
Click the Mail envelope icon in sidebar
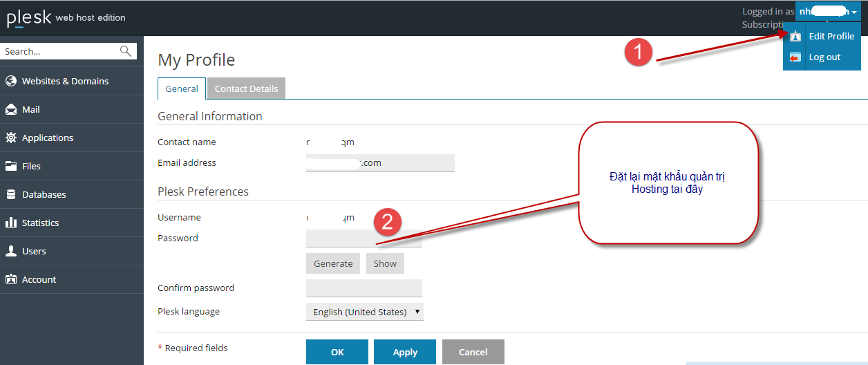point(10,109)
